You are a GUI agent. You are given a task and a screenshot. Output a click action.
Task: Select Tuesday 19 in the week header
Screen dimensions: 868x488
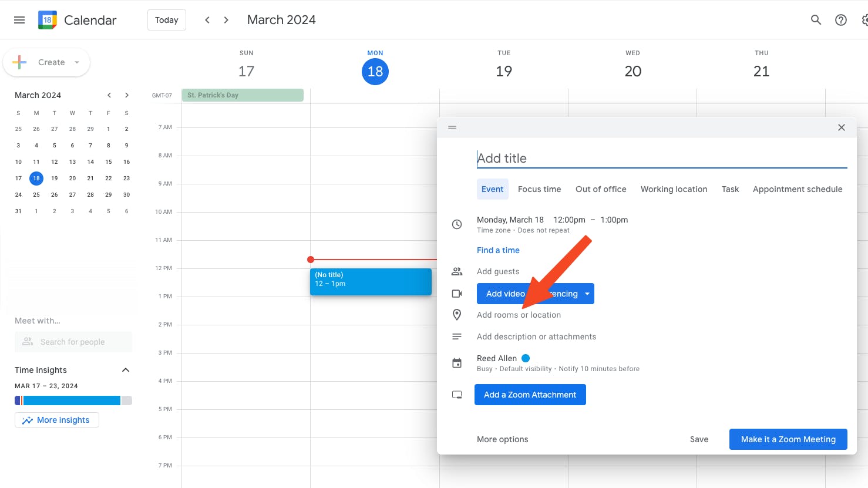coord(504,72)
